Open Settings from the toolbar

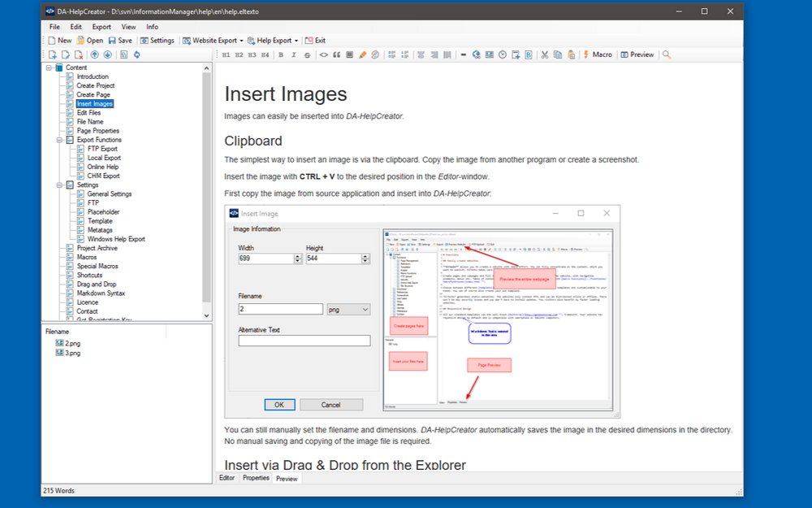coord(158,41)
